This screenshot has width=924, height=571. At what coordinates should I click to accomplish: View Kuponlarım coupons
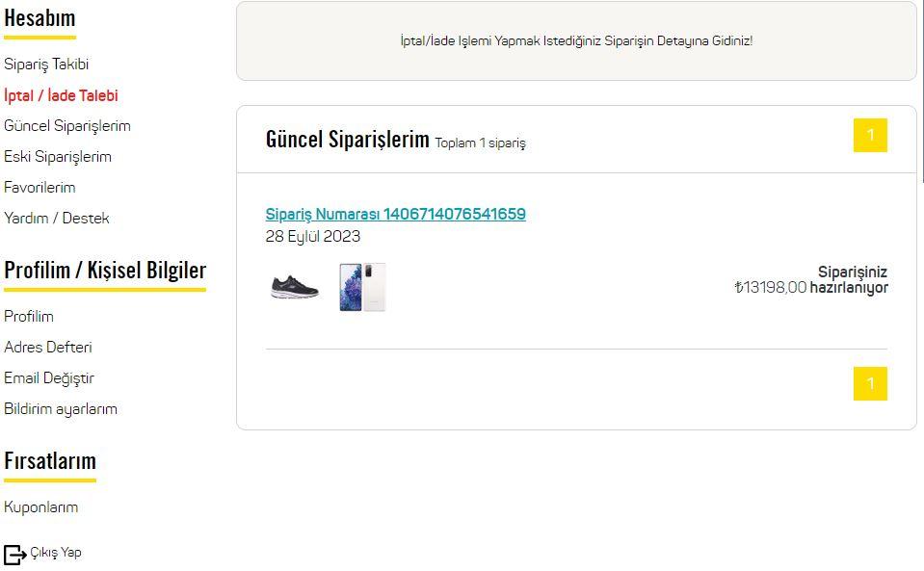41,507
